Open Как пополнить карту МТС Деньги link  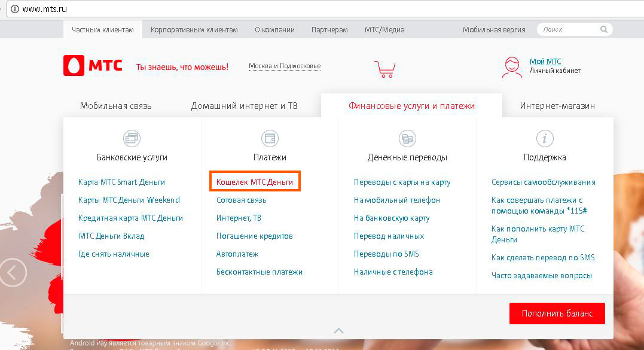[538, 234]
